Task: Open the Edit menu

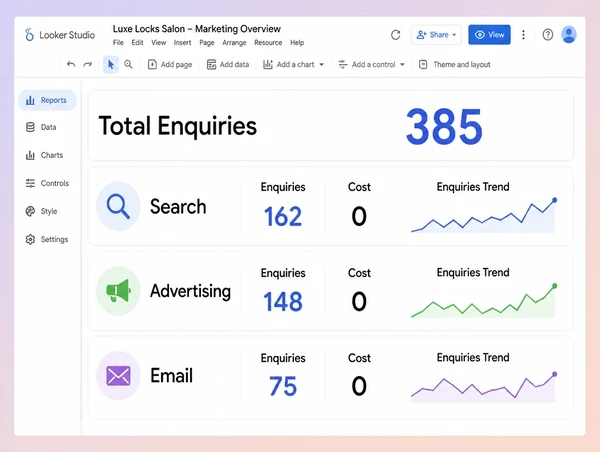Action: tap(137, 42)
